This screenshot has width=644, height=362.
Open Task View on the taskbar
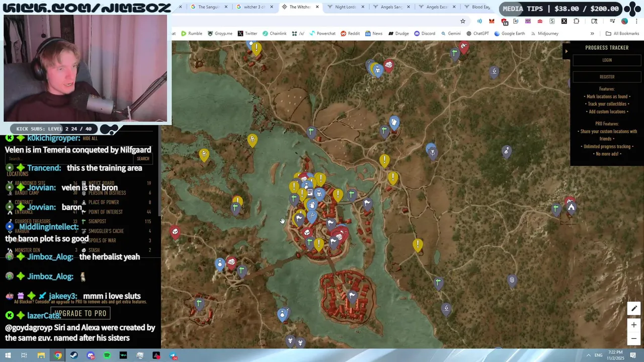click(x=24, y=355)
